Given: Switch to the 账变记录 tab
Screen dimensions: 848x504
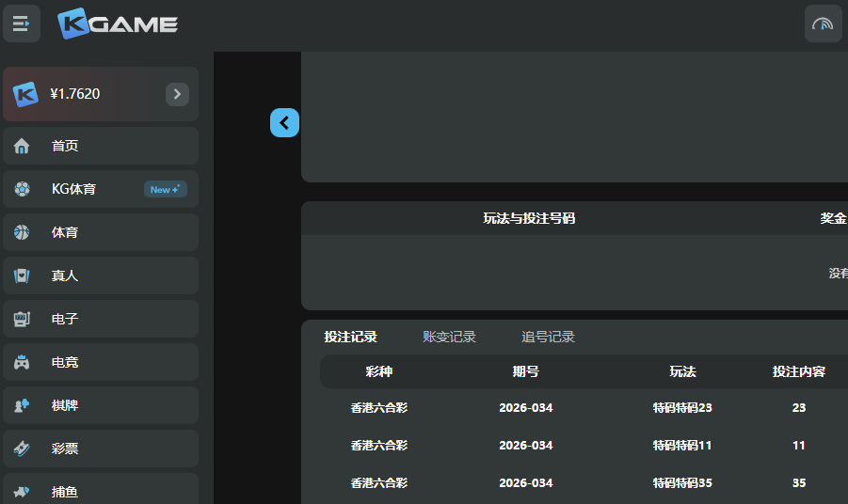Looking at the screenshot, I should tap(450, 337).
